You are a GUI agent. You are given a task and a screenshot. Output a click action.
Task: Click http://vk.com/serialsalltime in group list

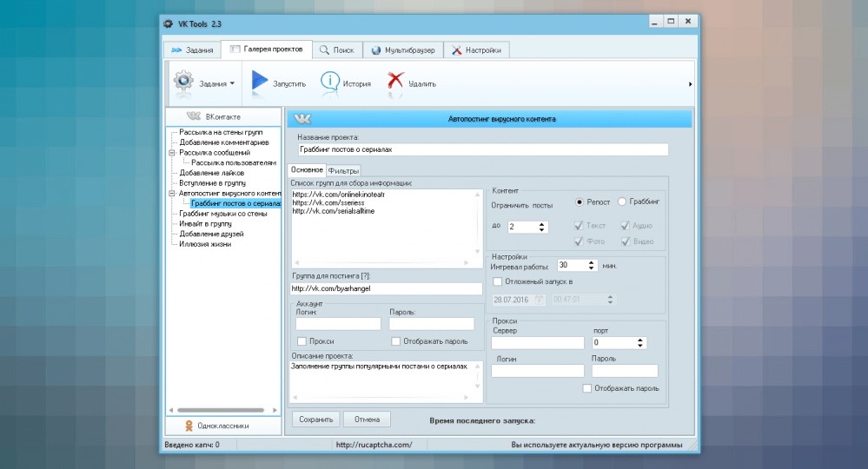[334, 211]
